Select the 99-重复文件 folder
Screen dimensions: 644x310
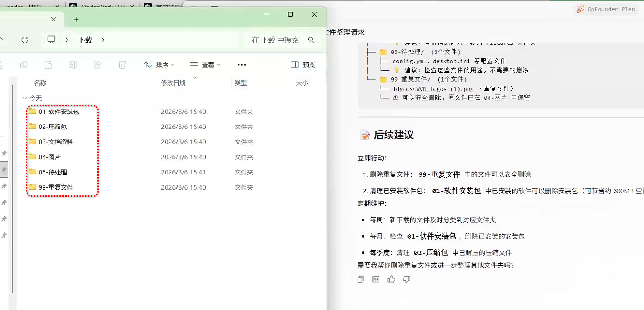pyautogui.click(x=56, y=187)
